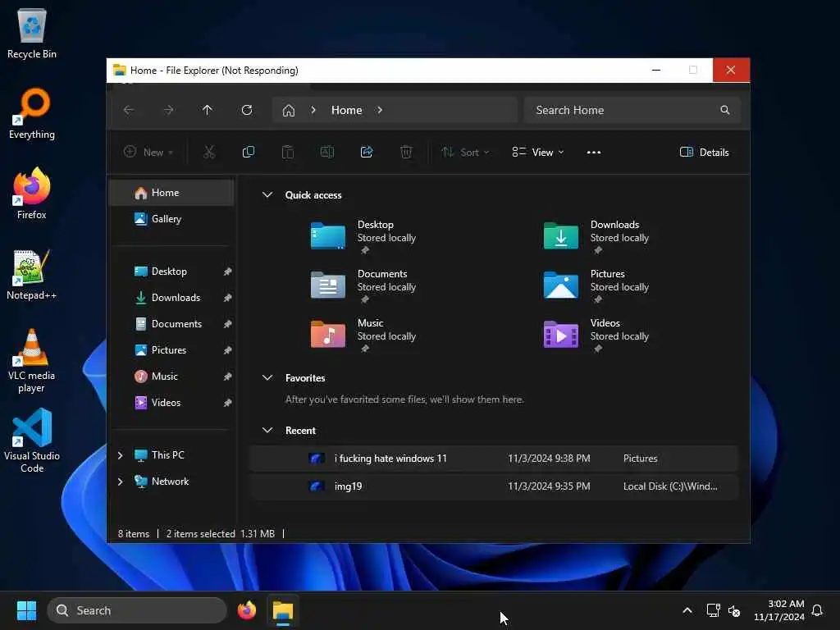Go back with the left arrow
840x630 pixels.
tap(129, 110)
